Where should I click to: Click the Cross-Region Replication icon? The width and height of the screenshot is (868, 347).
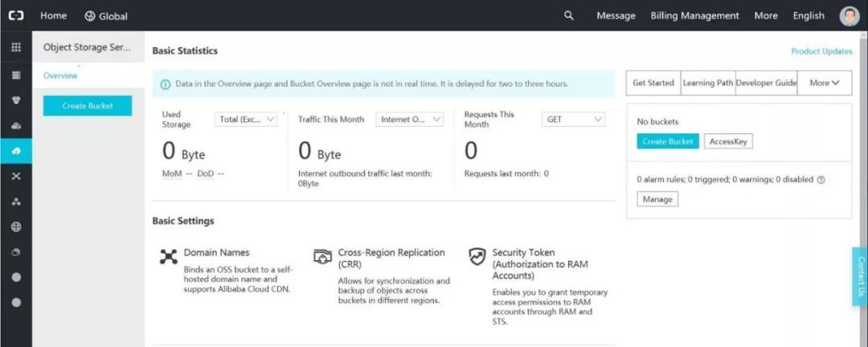[x=322, y=256]
